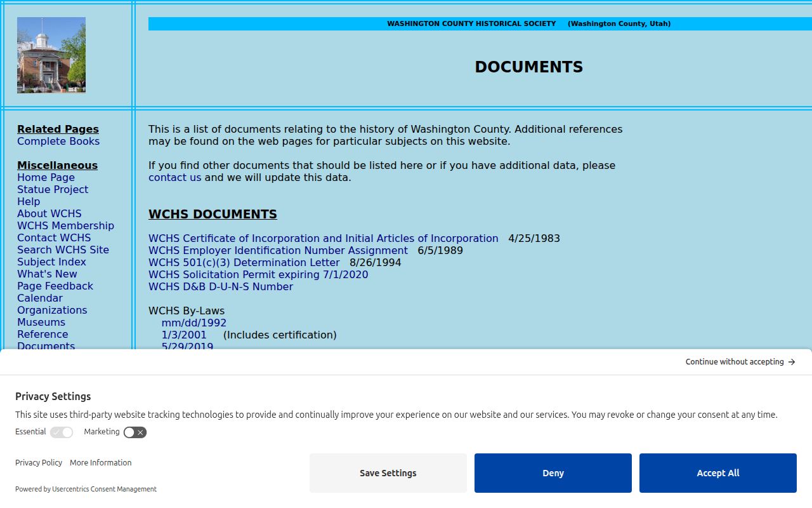Open WCHS Solicitation Permit document
Viewport: 812px width, 508px height.
[x=258, y=275]
